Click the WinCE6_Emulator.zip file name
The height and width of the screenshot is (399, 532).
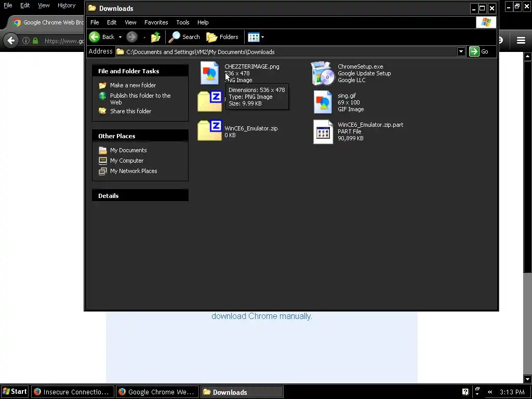coord(251,128)
